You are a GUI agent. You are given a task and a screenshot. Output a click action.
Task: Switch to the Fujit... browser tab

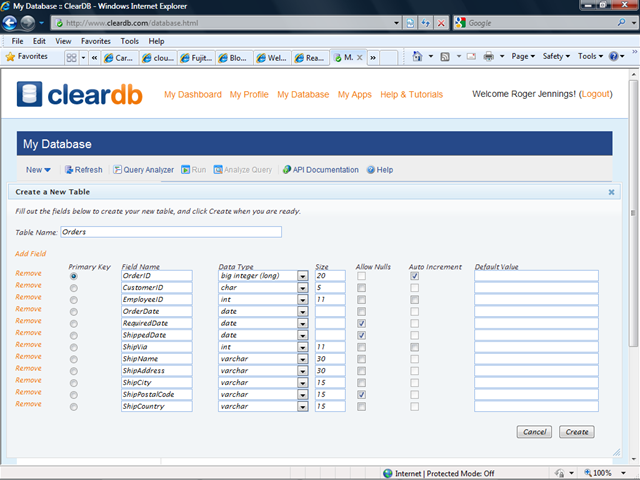point(196,58)
